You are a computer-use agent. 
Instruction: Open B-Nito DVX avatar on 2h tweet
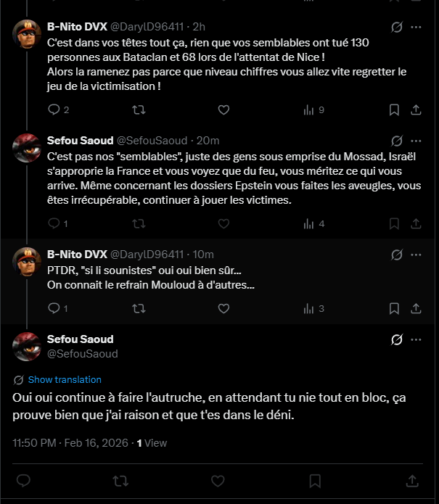pyautogui.click(x=27, y=34)
